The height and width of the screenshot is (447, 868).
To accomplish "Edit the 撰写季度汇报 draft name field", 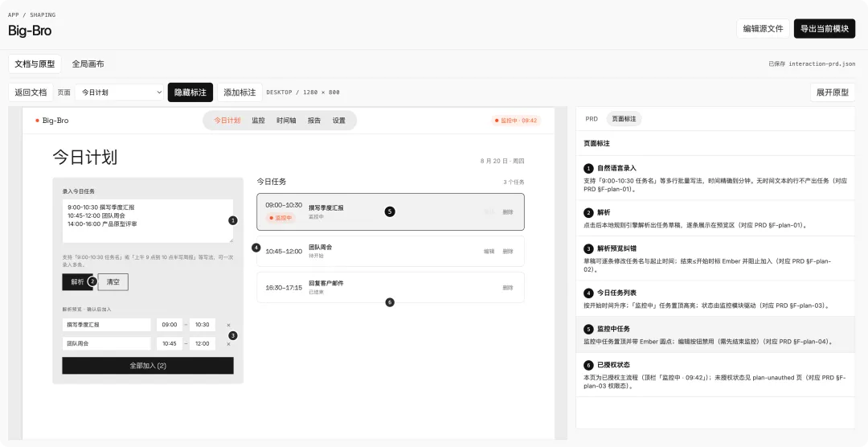I will (106, 325).
